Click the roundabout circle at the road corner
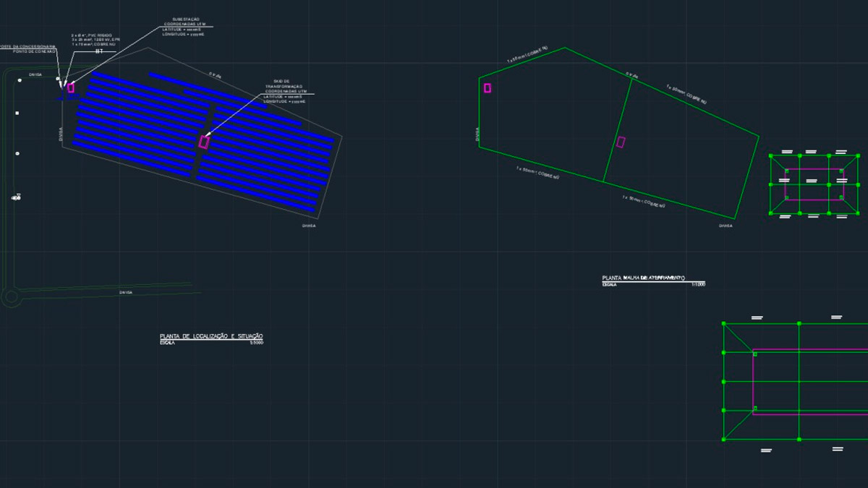Screen dimensions: 868x488 [9, 296]
